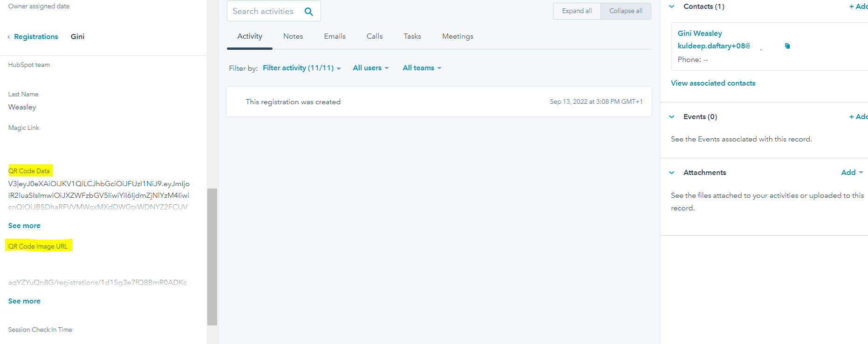Collapse the Contacts section chevron
Image resolution: width=868 pixels, height=344 pixels.
[x=672, y=7]
